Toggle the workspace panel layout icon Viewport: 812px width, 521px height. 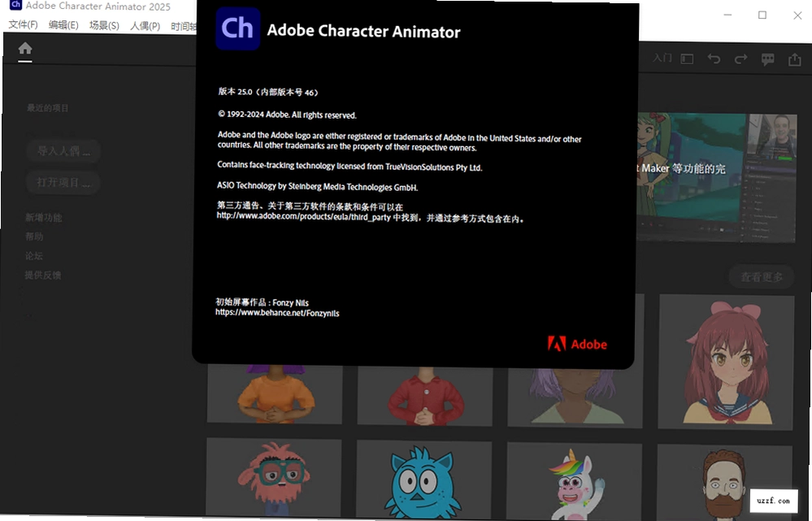tap(687, 59)
